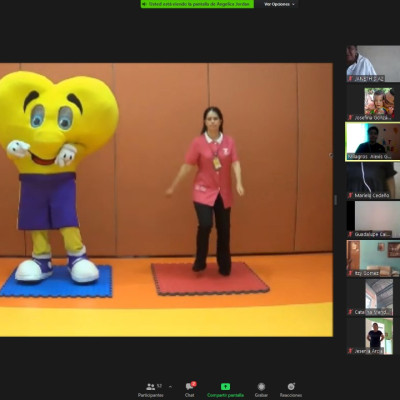The height and width of the screenshot is (400, 400).
Task: Select the highlighted Milagros video tile
Action: 373,142
